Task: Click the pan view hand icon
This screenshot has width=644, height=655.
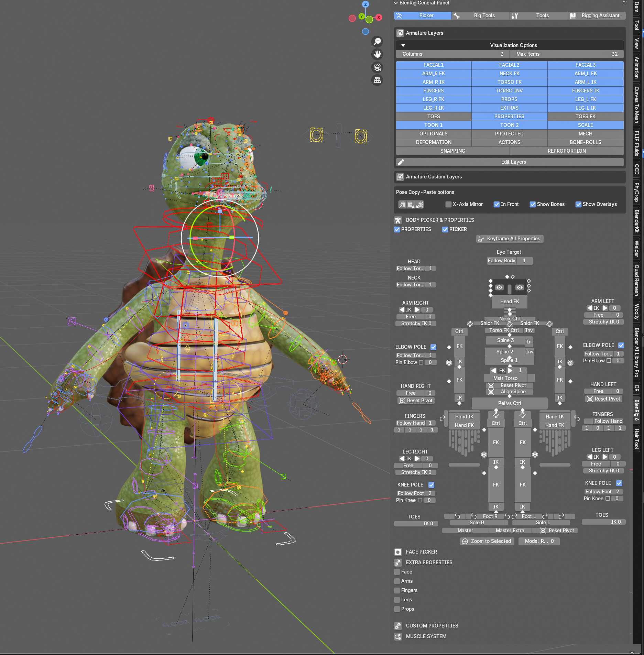Action: [x=377, y=54]
